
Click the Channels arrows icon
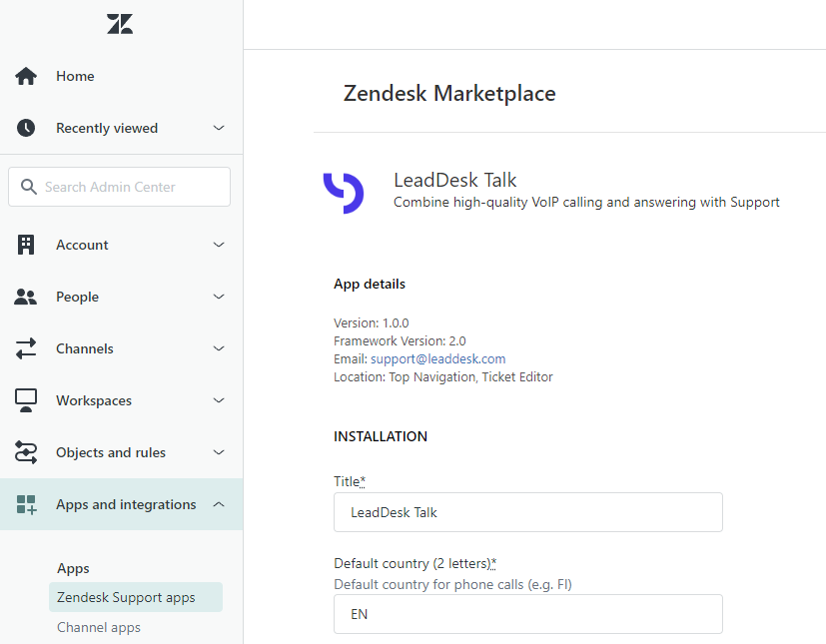(x=26, y=348)
